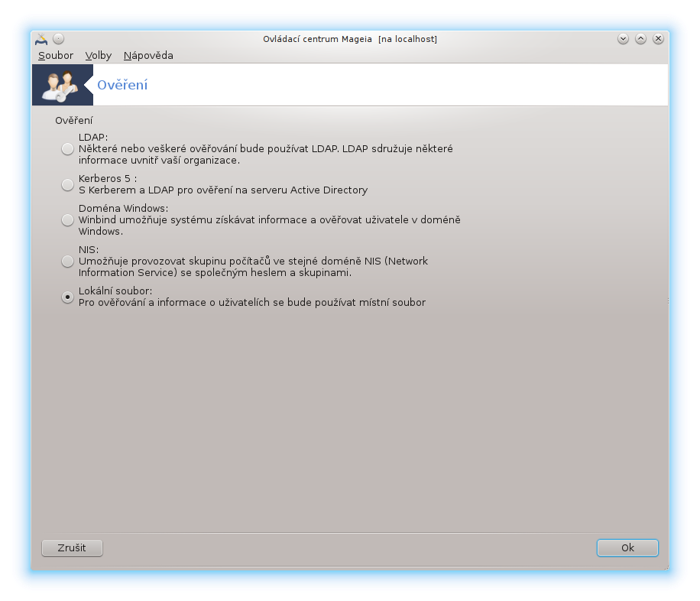Image resolution: width=700 pixels, height=601 pixels.
Task: Open the Soubor menu
Action: click(x=56, y=55)
